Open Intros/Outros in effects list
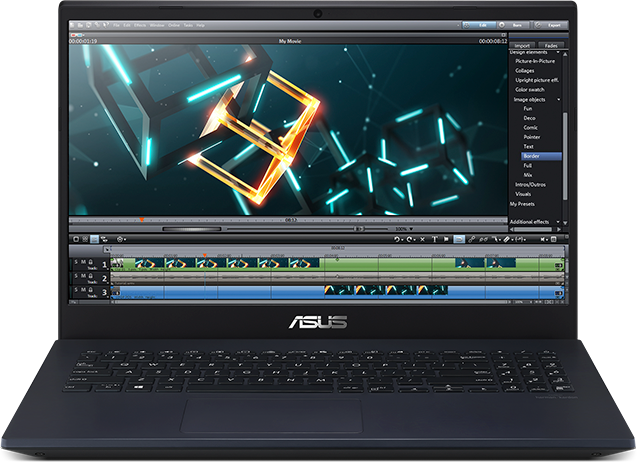The width and height of the screenshot is (637, 462). (530, 184)
